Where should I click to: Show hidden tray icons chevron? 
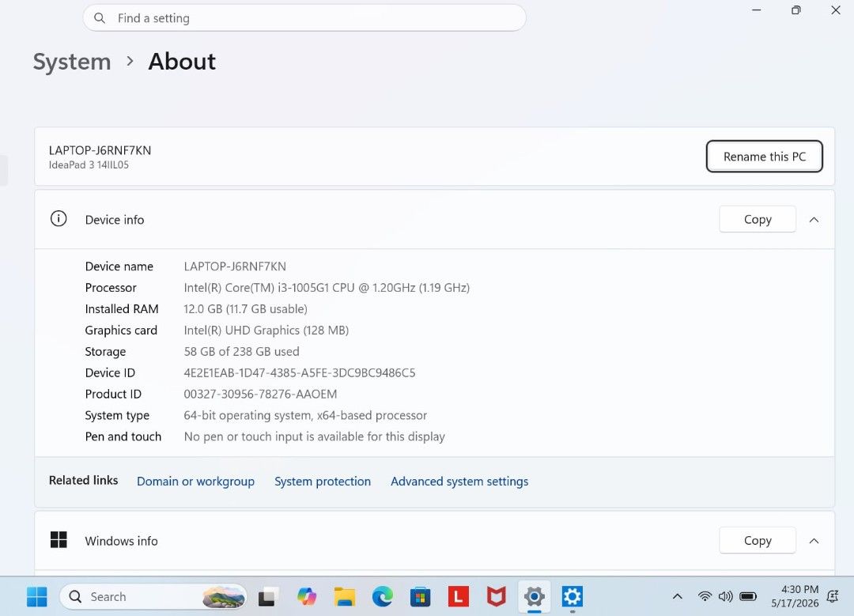(678, 596)
